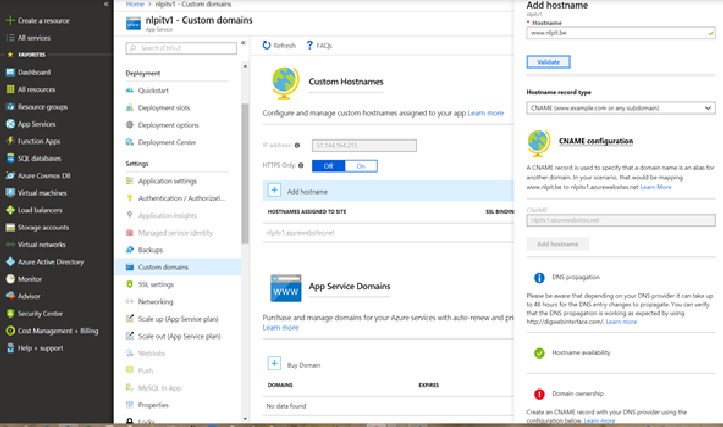
Task: Click the Validate button
Action: tap(548, 62)
